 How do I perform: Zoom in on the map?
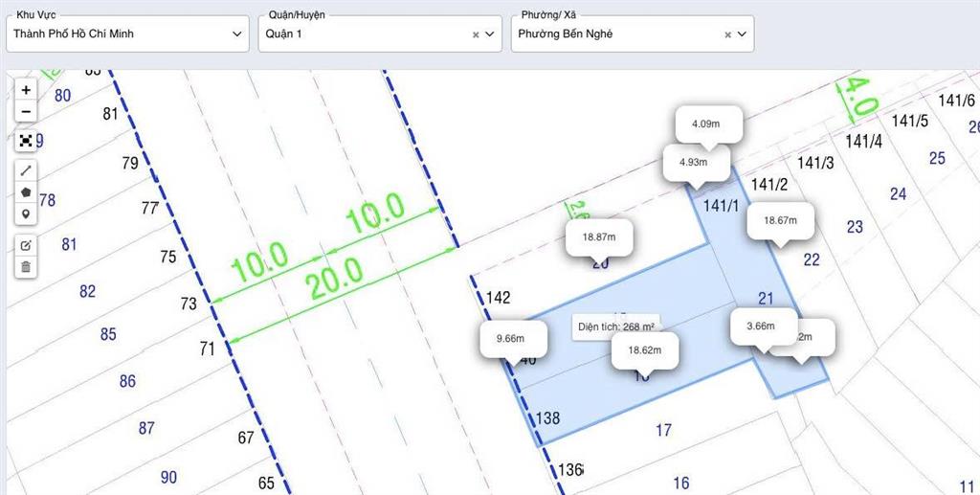point(26,89)
